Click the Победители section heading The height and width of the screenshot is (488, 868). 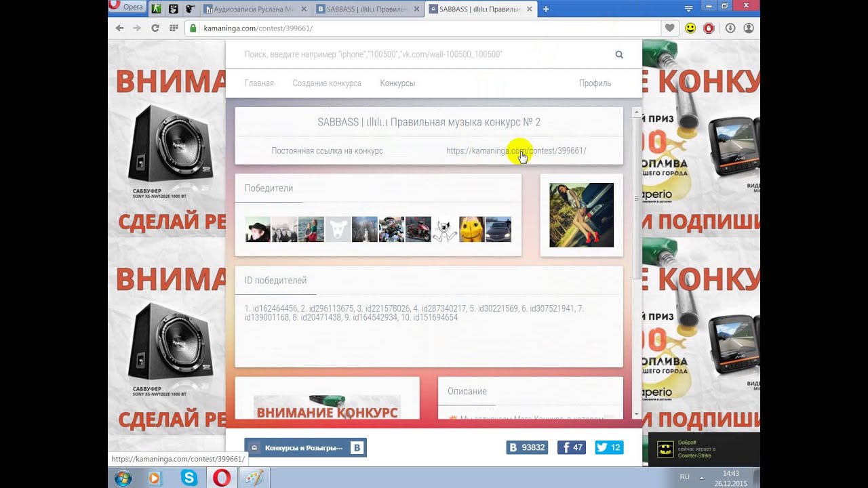[269, 188]
